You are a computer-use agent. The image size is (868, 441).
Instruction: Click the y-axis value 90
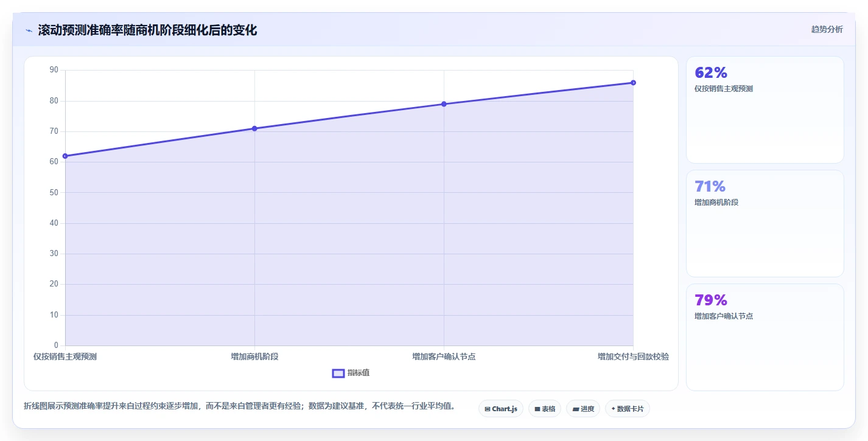(54, 70)
